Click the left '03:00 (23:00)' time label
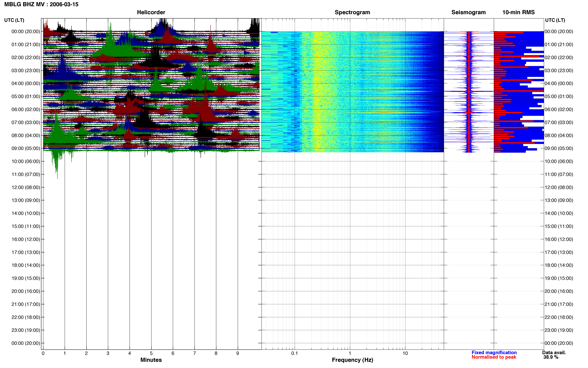 tap(26, 71)
